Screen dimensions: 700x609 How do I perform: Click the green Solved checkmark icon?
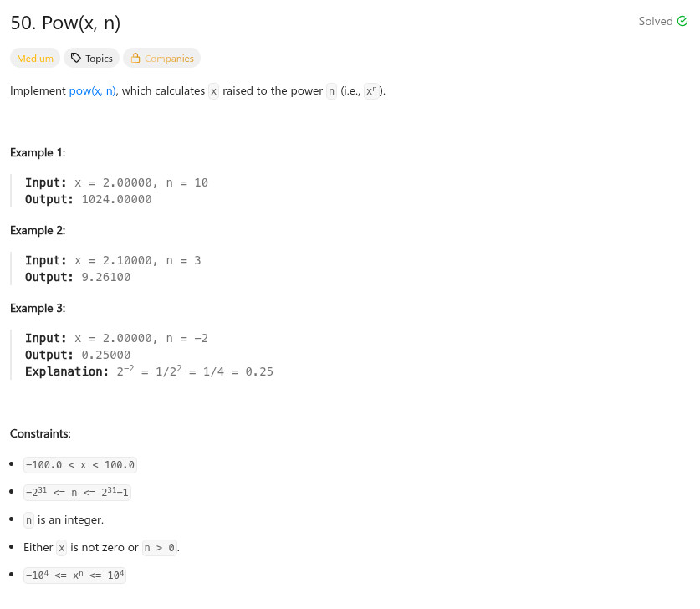pyautogui.click(x=682, y=22)
